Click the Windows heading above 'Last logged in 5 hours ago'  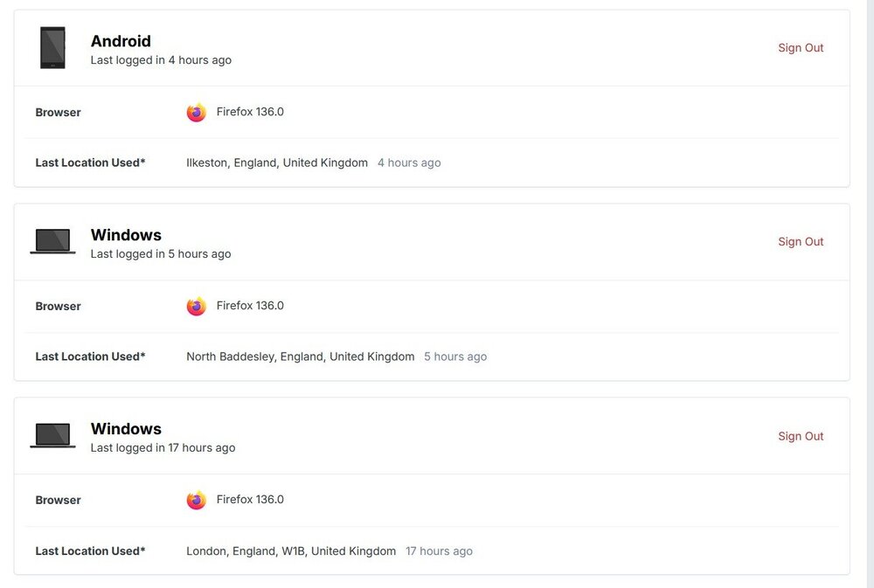(x=126, y=235)
